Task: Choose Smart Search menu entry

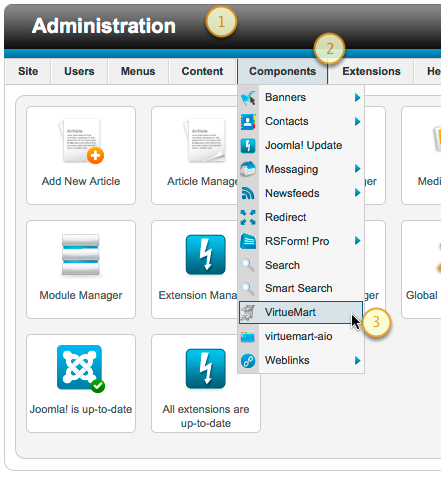Action: [x=301, y=288]
